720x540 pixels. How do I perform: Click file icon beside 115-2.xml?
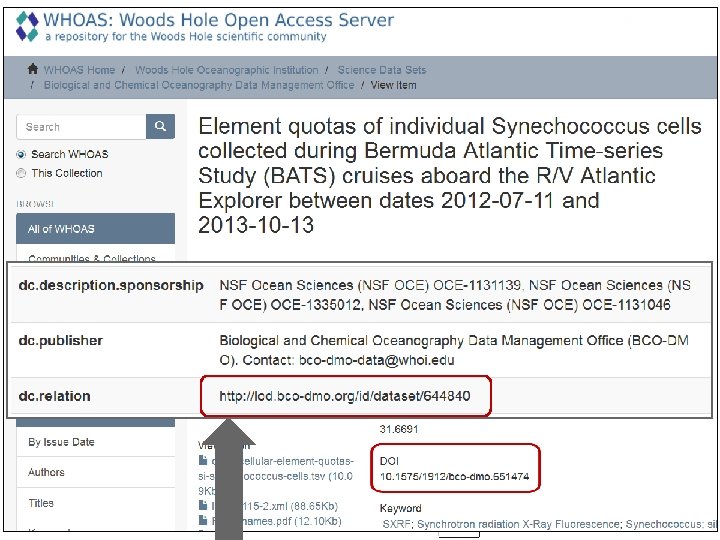pyautogui.click(x=203, y=505)
